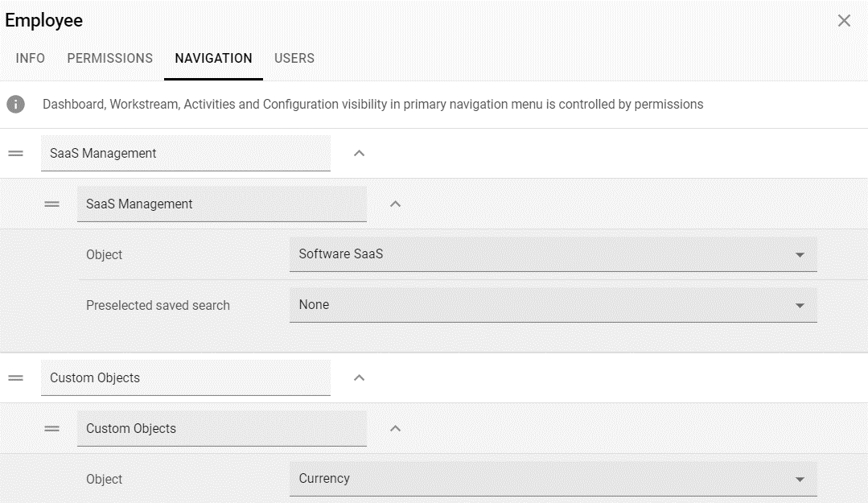
Task: Open the Object dropdown showing Software SaaS
Action: 553,254
